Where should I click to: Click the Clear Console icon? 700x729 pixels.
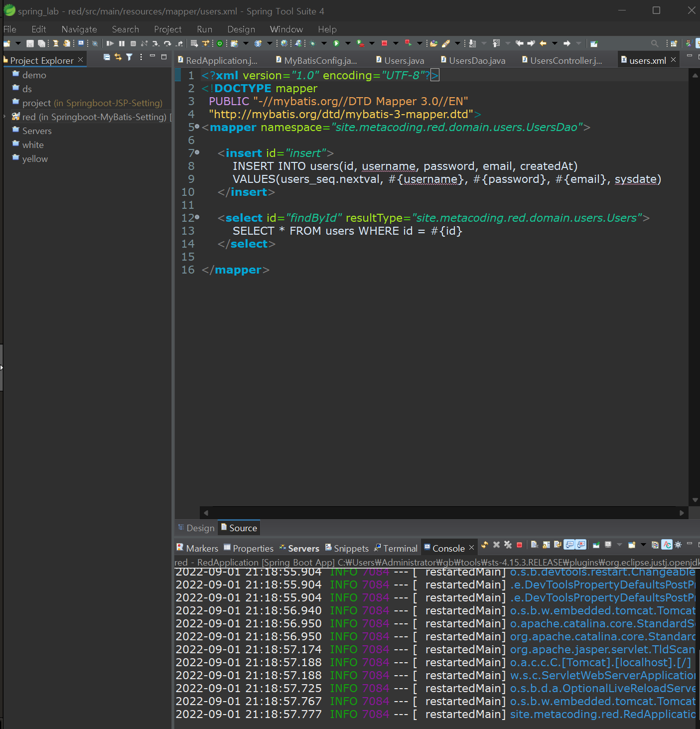[535, 545]
